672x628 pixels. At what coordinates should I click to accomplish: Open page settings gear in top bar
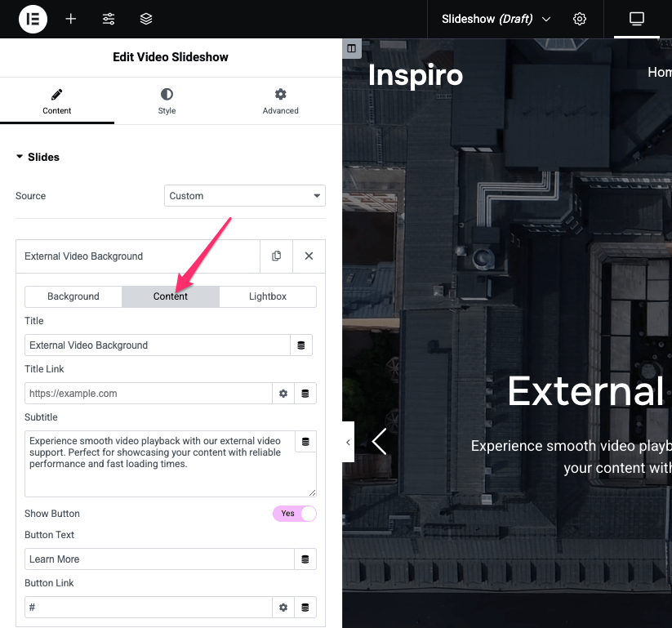[x=580, y=19]
